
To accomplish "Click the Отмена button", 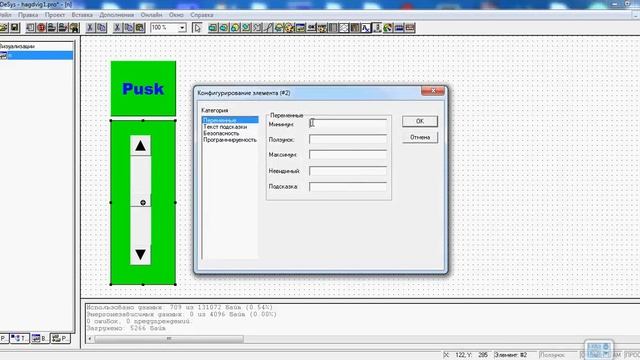I will (x=420, y=137).
